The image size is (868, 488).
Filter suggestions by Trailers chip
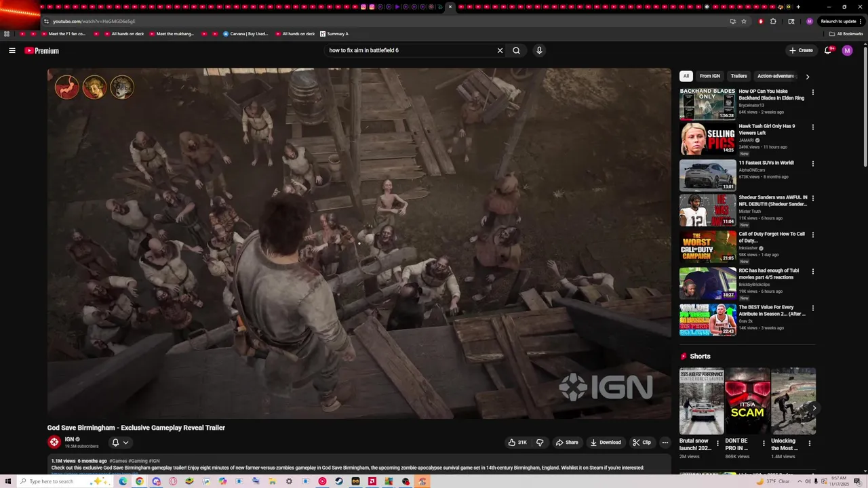739,76
